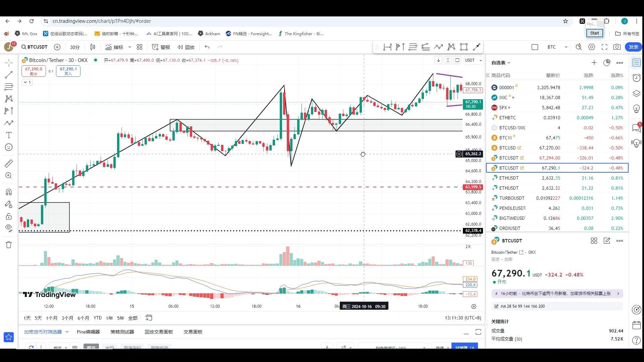Click the blue publish button
This screenshot has width=644, height=362.
tap(634, 47)
